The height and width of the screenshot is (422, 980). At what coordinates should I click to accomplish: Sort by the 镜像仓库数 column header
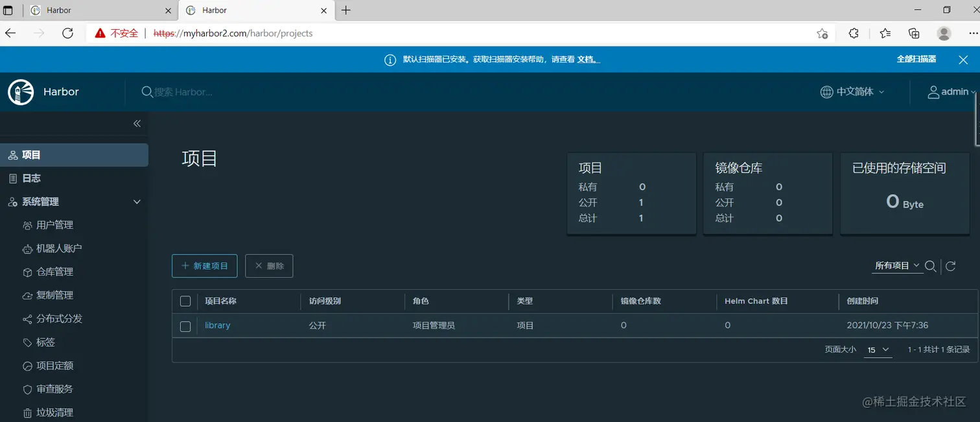tap(640, 301)
